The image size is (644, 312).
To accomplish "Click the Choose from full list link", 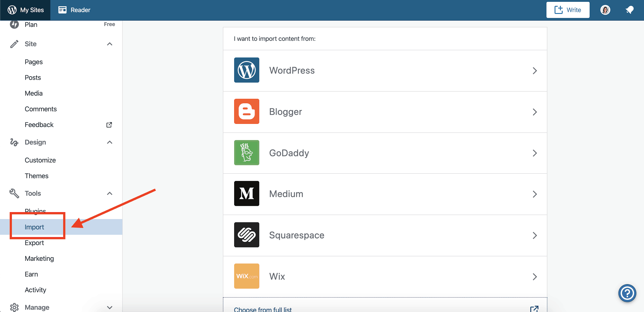I will 263,309.
